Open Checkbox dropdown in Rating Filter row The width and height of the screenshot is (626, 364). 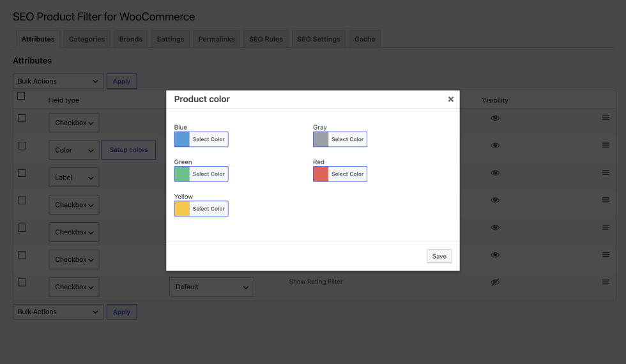[x=74, y=287]
